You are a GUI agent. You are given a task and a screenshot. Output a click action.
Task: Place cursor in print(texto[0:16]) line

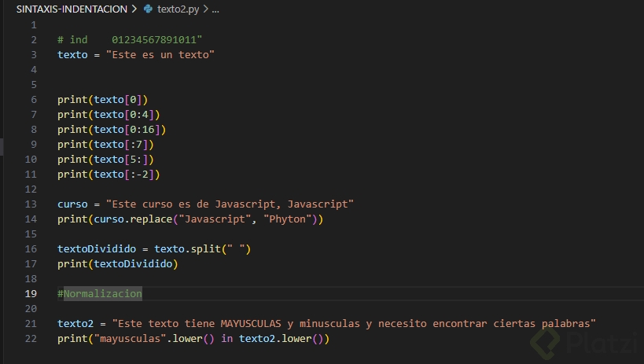tap(112, 130)
